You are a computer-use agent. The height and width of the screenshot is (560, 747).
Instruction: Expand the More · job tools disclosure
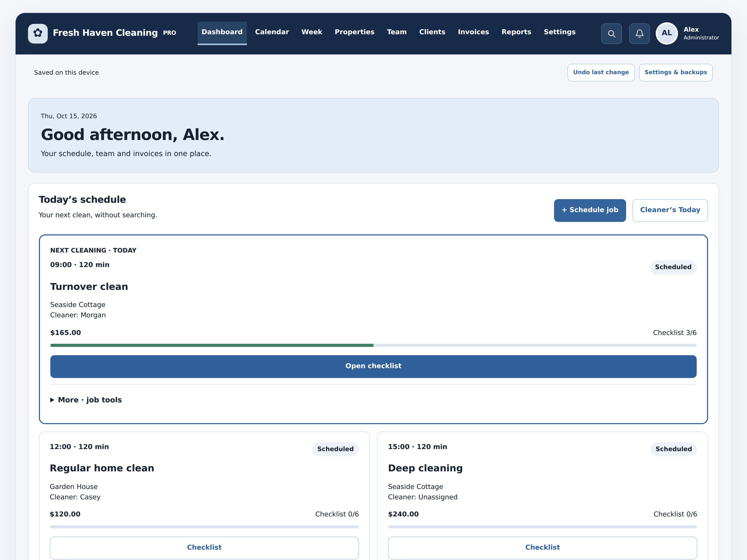86,400
